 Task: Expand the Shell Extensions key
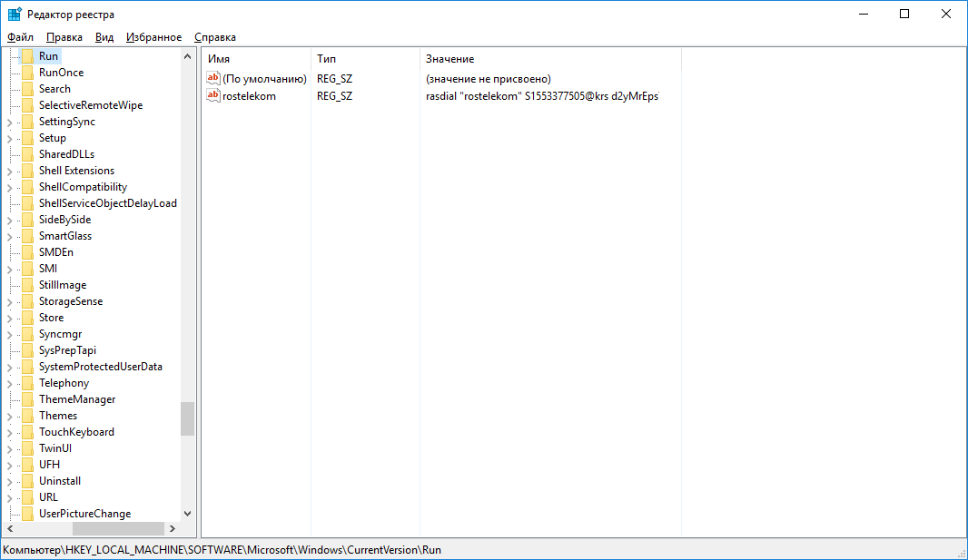[10, 172]
